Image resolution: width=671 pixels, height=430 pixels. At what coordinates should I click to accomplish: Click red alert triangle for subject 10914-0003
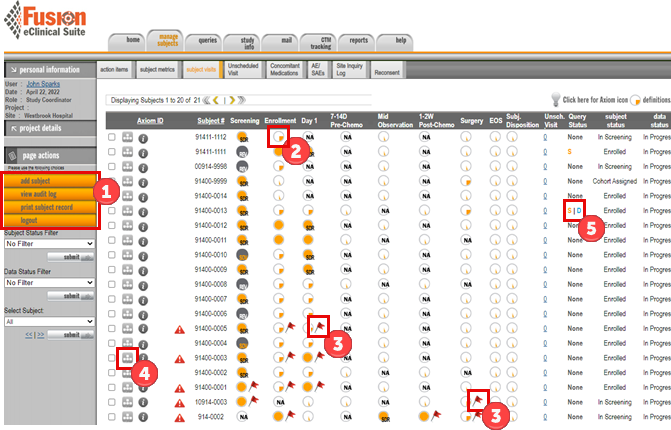(x=179, y=403)
